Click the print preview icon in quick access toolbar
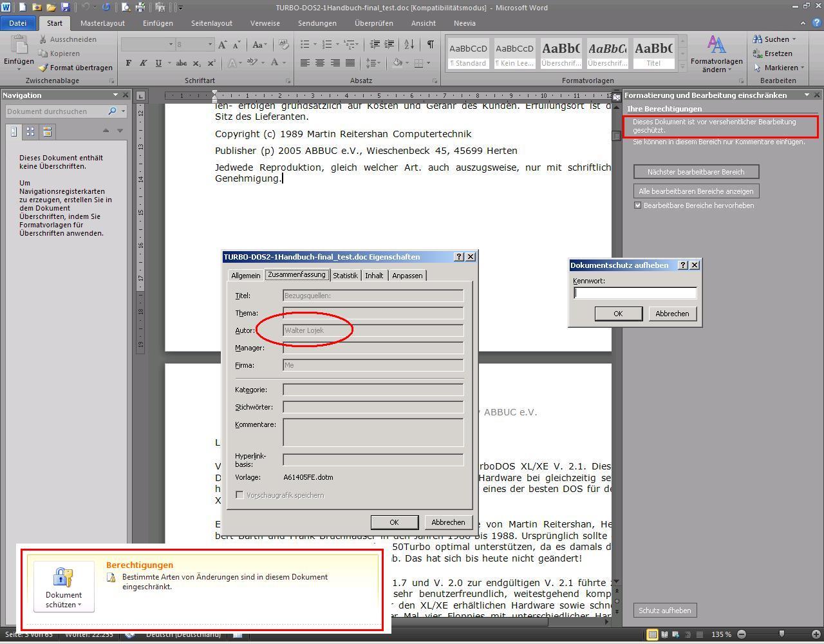 (126, 8)
